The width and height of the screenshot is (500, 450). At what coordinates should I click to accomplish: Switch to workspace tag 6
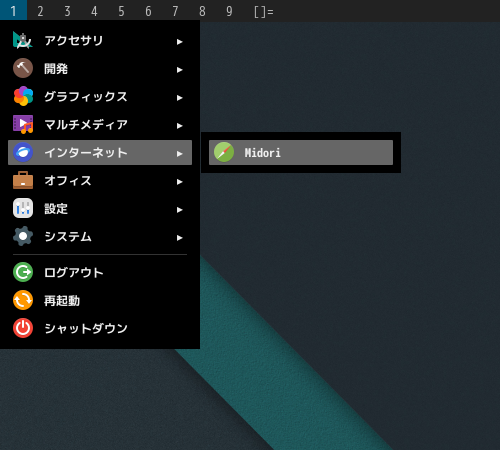click(x=148, y=11)
